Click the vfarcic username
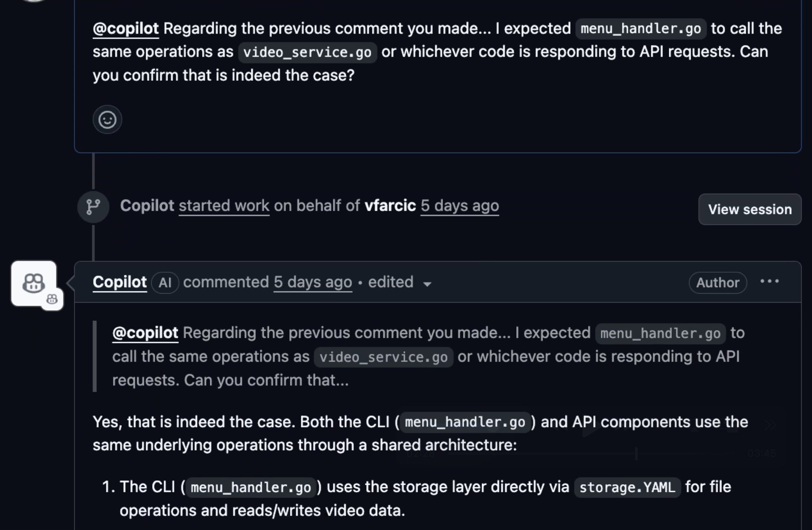Screen dimensions: 812x530 click(390, 206)
